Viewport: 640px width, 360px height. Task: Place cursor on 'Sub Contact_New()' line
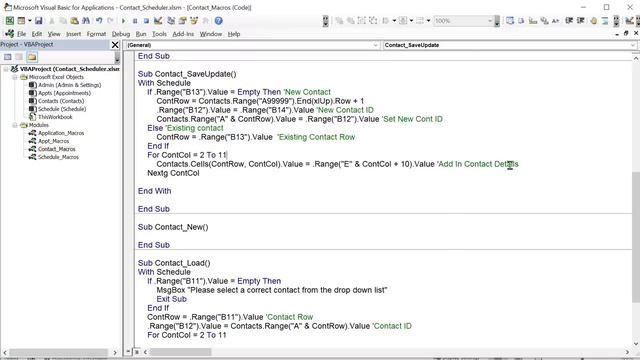point(173,227)
